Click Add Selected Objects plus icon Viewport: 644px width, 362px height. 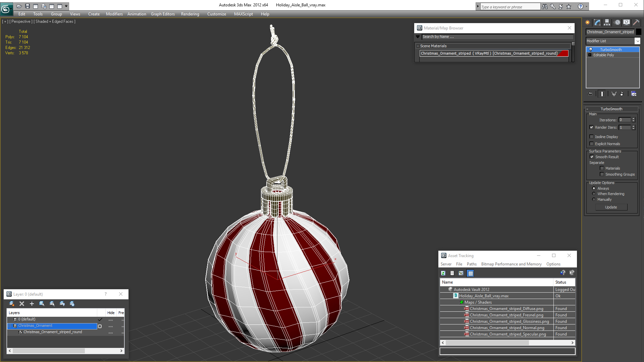pos(32,304)
